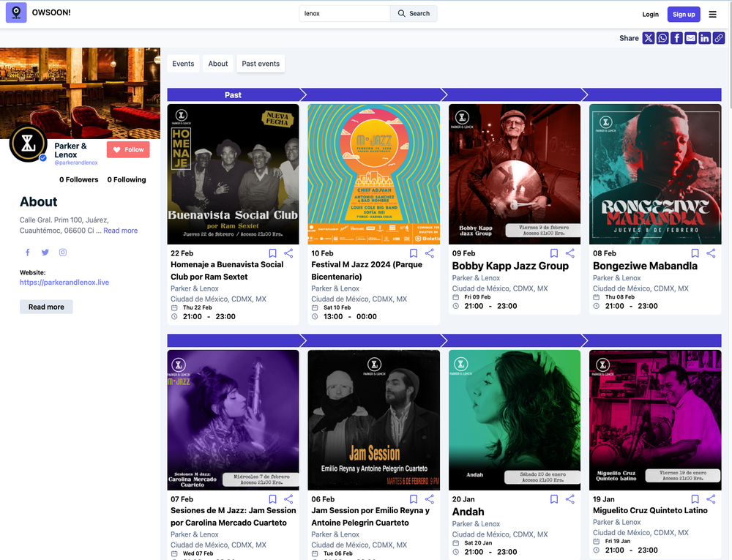Bookmark the Bobby Kapp Jazz Group event
The width and height of the screenshot is (732, 560).
click(554, 253)
